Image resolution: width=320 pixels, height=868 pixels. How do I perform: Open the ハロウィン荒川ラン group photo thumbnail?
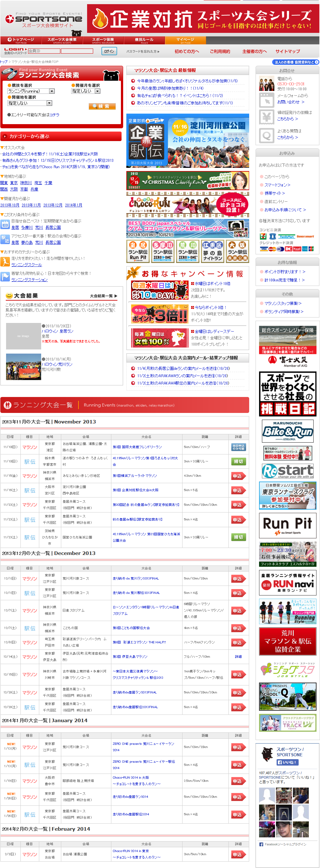click(23, 367)
